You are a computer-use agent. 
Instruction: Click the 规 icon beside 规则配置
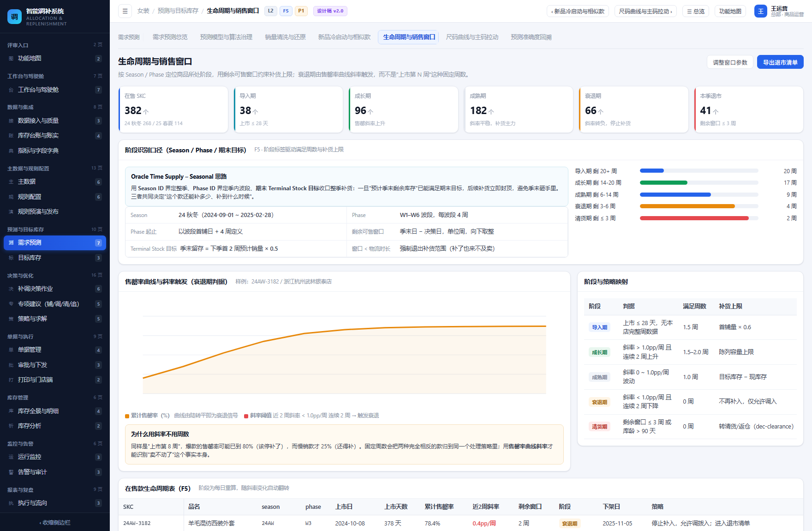pyautogui.click(x=11, y=197)
